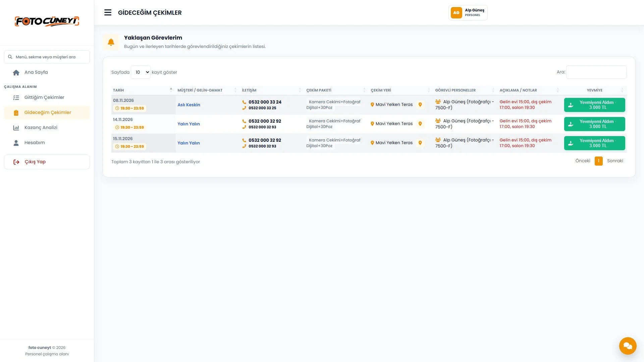The image size is (644, 362).
Task: Click the Foto Cüneyt logo
Action: click(47, 21)
